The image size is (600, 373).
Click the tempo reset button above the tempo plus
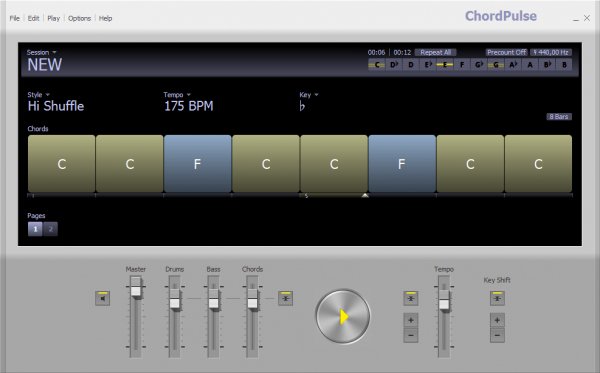tap(411, 298)
